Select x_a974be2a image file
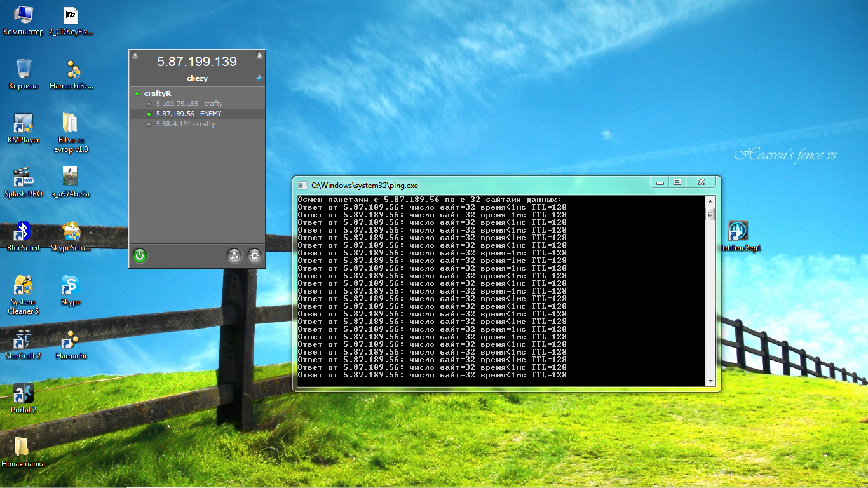This screenshot has width=868, height=488. tap(71, 182)
